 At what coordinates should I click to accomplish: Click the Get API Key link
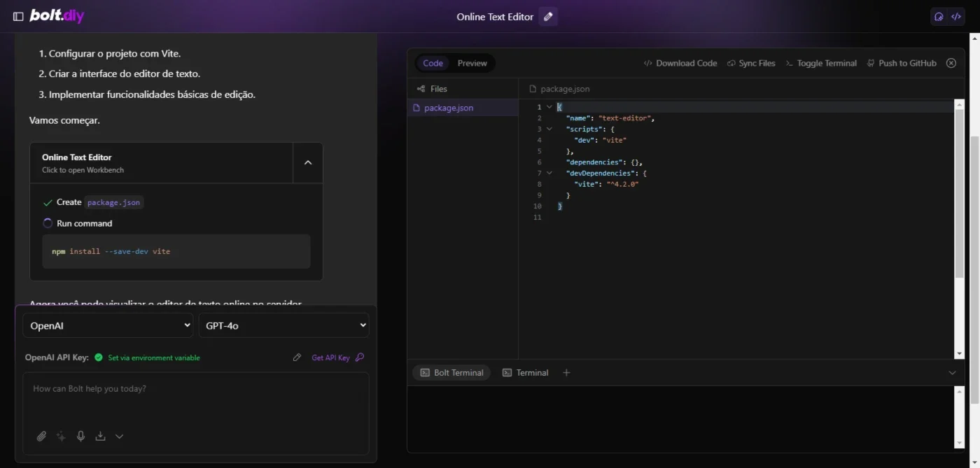[x=338, y=357]
